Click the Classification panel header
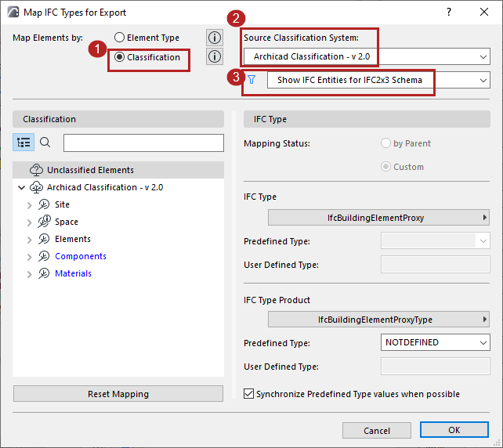 coord(118,119)
